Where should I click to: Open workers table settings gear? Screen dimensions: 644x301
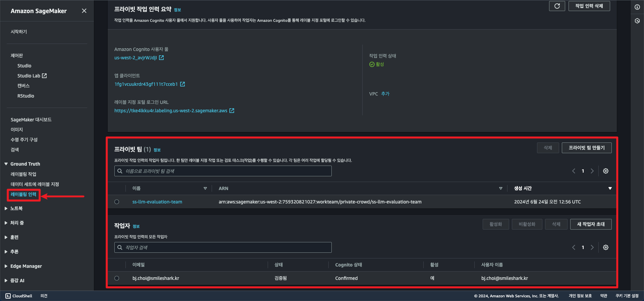coord(606,247)
